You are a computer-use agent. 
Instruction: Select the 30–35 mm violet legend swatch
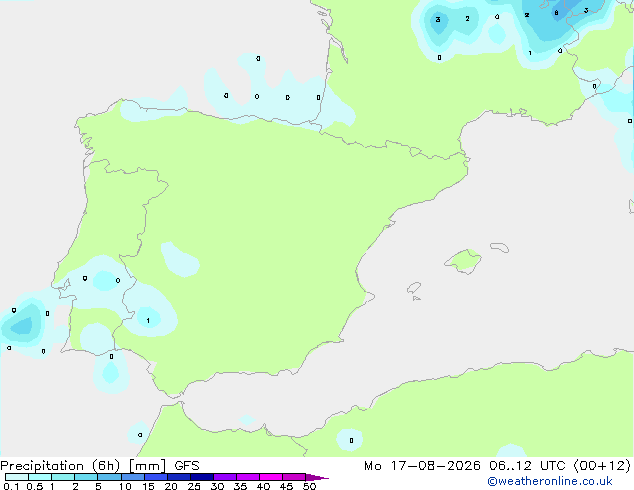[x=225, y=477]
